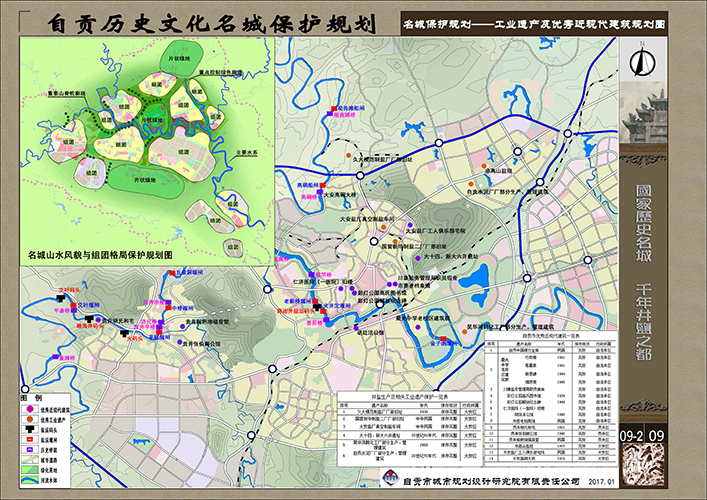Click orange dot at 久大模范制盐厂厂部旧址
The width and height of the screenshot is (707, 500).
tap(348, 155)
